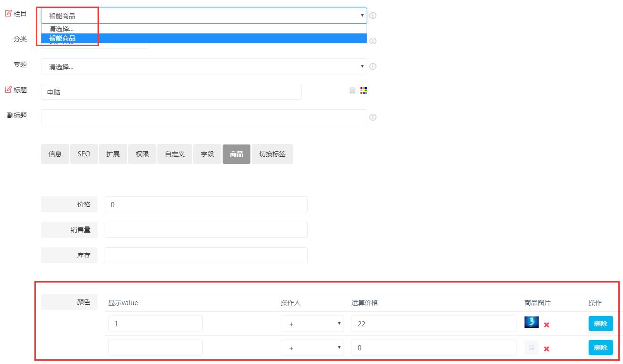The image size is (623, 364).
Task: Toggle the checkbox next to the title field
Action: coord(352,90)
